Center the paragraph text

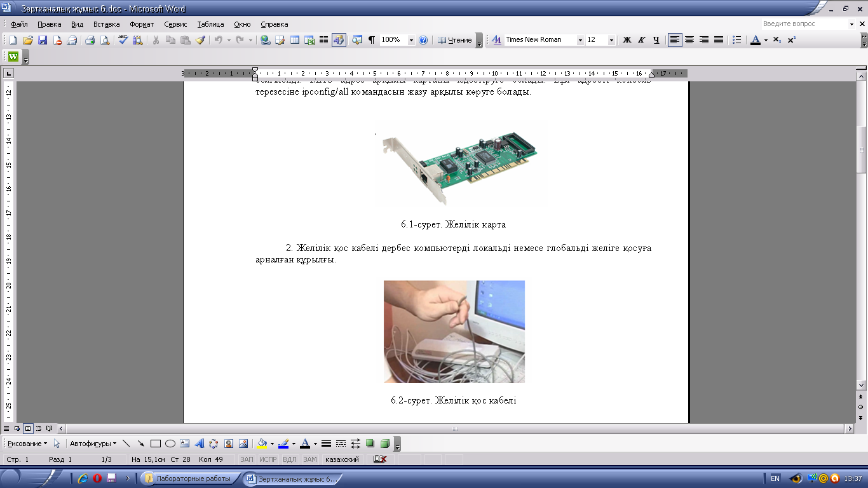[x=689, y=40]
